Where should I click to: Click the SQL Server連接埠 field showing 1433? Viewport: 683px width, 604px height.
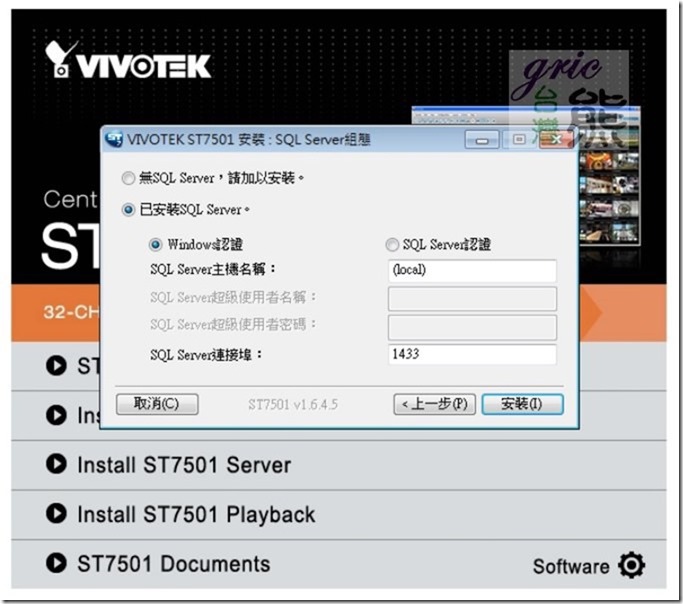click(x=472, y=354)
